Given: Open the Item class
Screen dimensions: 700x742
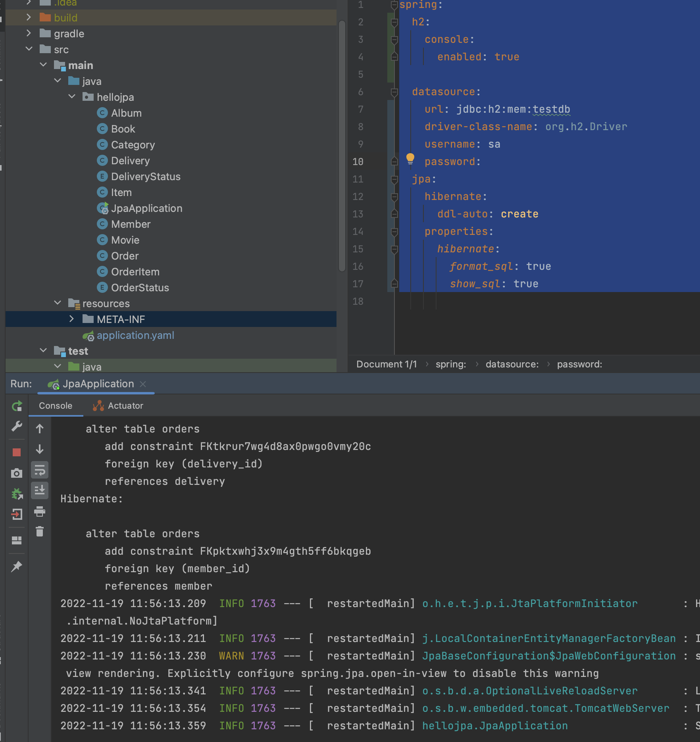Looking at the screenshot, I should pos(121,192).
